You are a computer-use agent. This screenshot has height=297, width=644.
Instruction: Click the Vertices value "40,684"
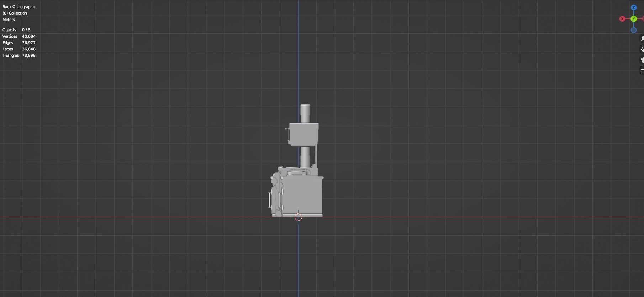coord(28,36)
